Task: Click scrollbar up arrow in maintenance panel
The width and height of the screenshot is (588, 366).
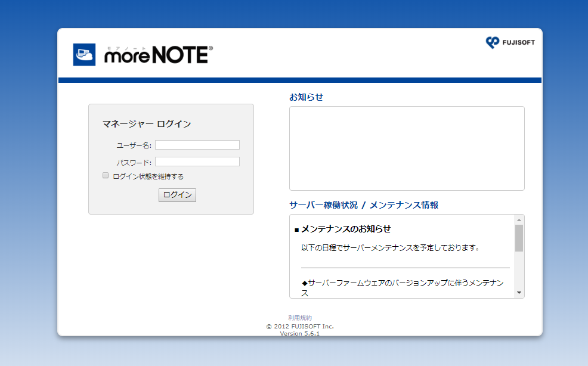Action: [519, 220]
